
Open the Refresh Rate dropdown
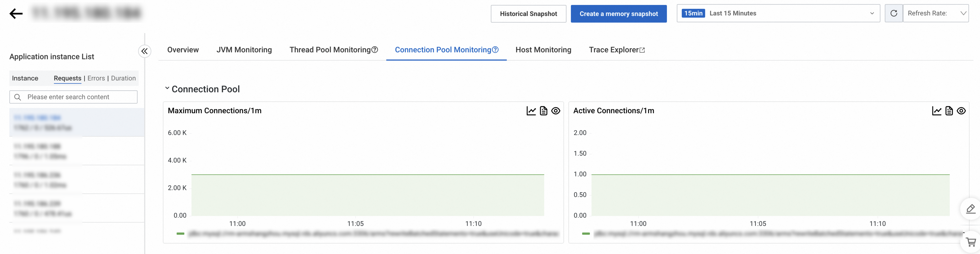coord(936,13)
